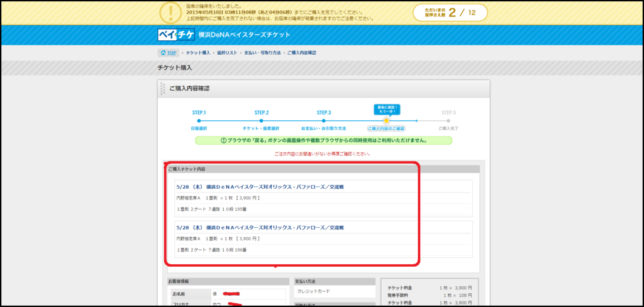Click the 支払い方法 section header
Screen dimensions: 644x307
(335, 281)
